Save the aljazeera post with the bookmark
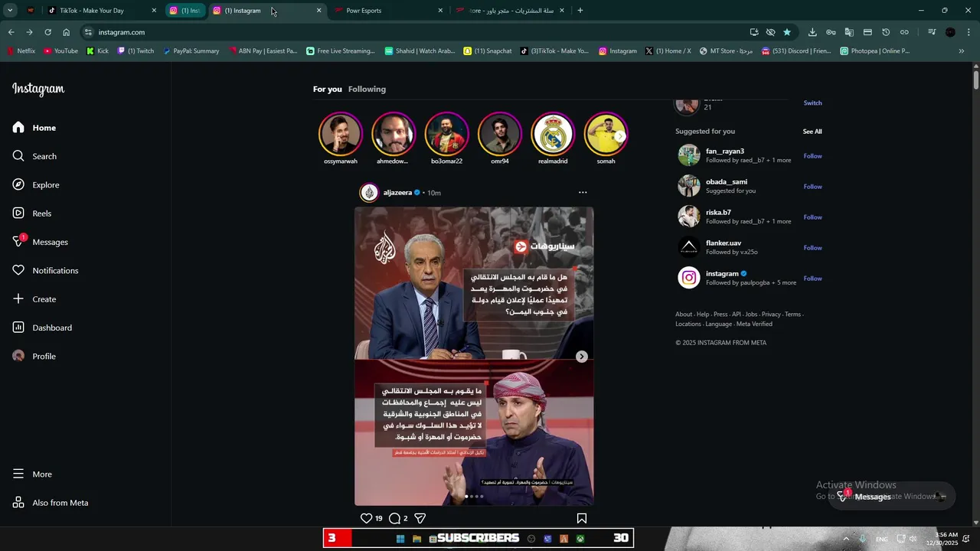The image size is (980, 551). click(x=582, y=518)
